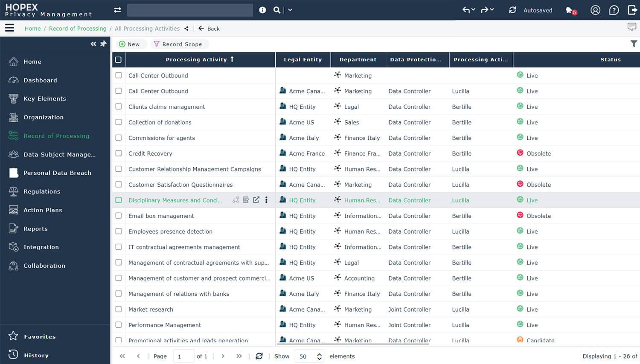The width and height of the screenshot is (640, 364).
Task: Open notifications with red badge
Action: pos(571,10)
